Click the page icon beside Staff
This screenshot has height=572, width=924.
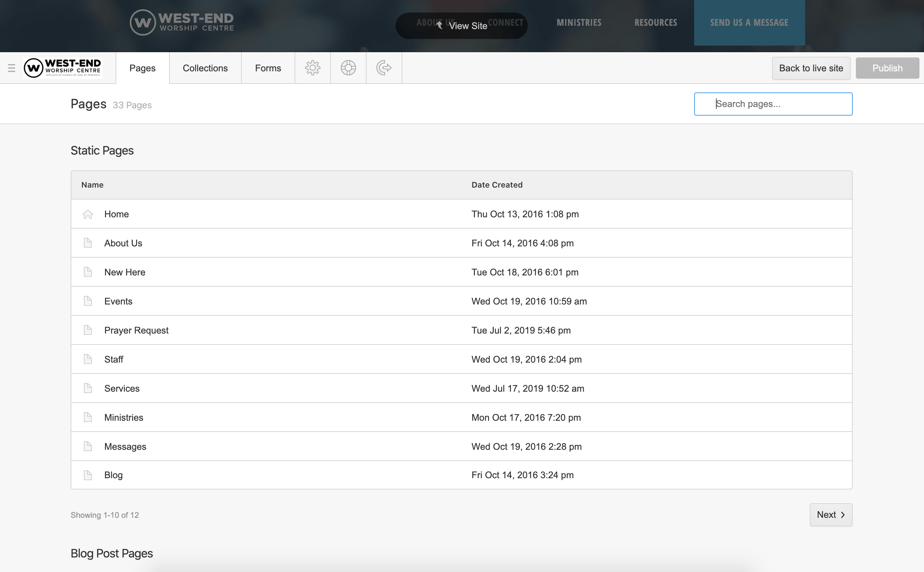pyautogui.click(x=88, y=359)
